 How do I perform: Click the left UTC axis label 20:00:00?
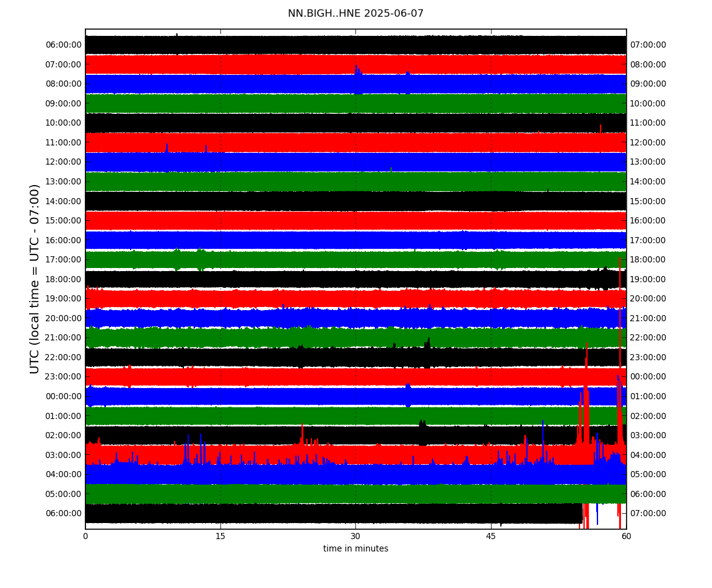(x=64, y=318)
